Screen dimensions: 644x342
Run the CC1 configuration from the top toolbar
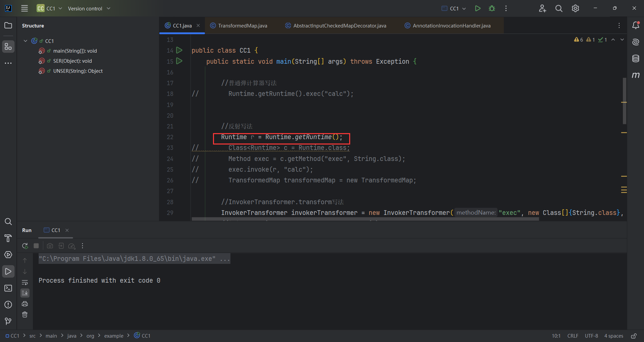(478, 8)
